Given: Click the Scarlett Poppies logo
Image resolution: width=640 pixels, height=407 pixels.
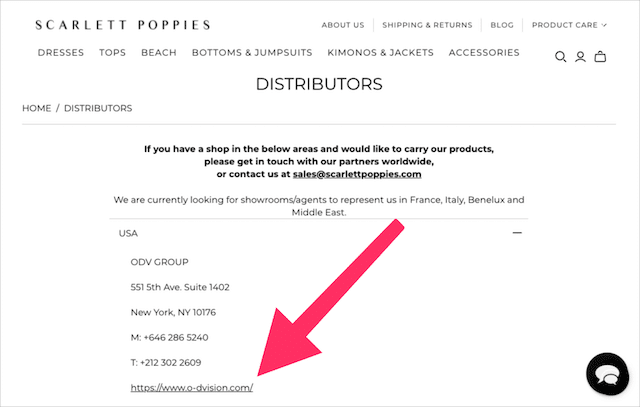Looking at the screenshot, I should 123,25.
